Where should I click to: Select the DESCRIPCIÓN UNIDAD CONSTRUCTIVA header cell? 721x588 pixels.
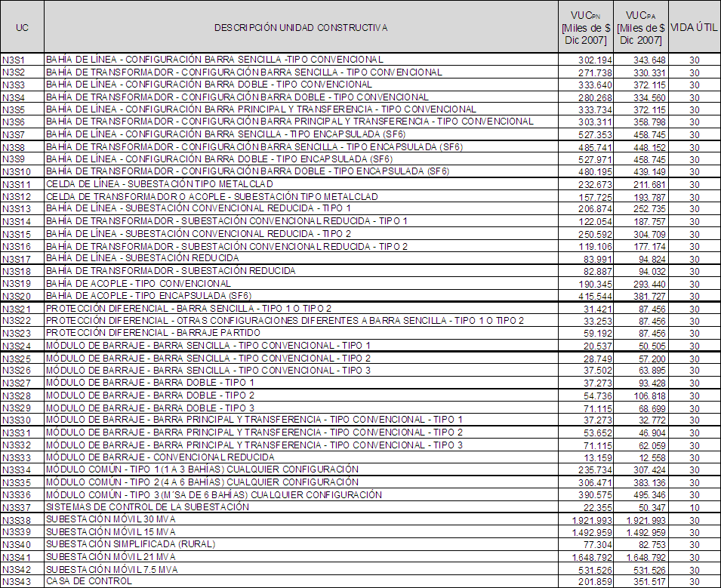tap(300, 28)
